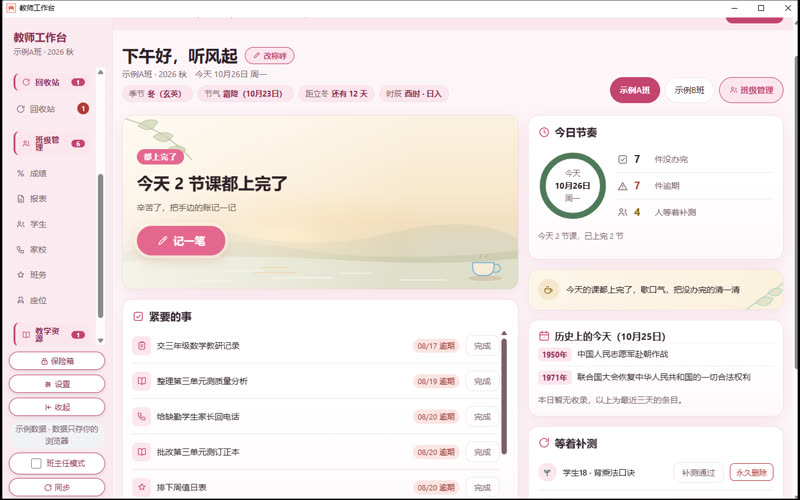Click the refresh icon beside 等着补测

(544, 443)
